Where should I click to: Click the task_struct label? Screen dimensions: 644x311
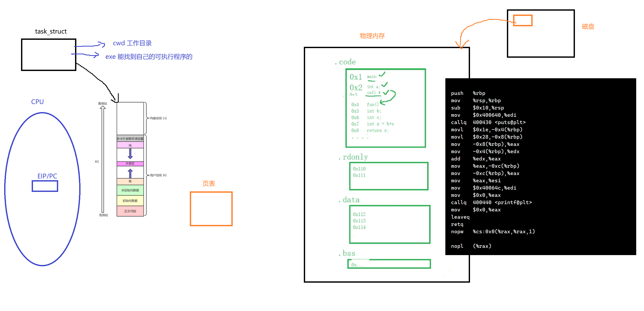(x=51, y=31)
